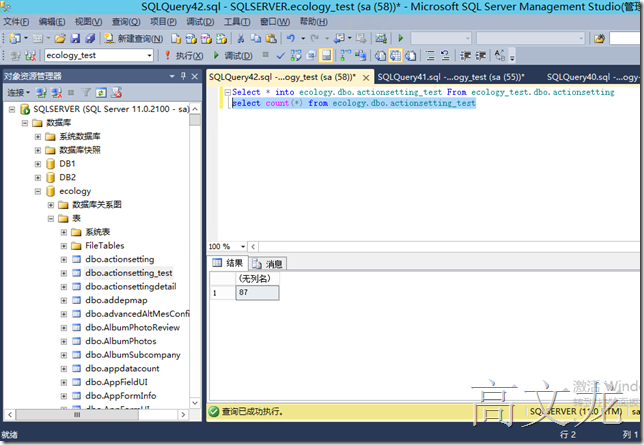The height and width of the screenshot is (445, 644).
Task: Collapse the first Select statement outline box
Action: (228, 92)
